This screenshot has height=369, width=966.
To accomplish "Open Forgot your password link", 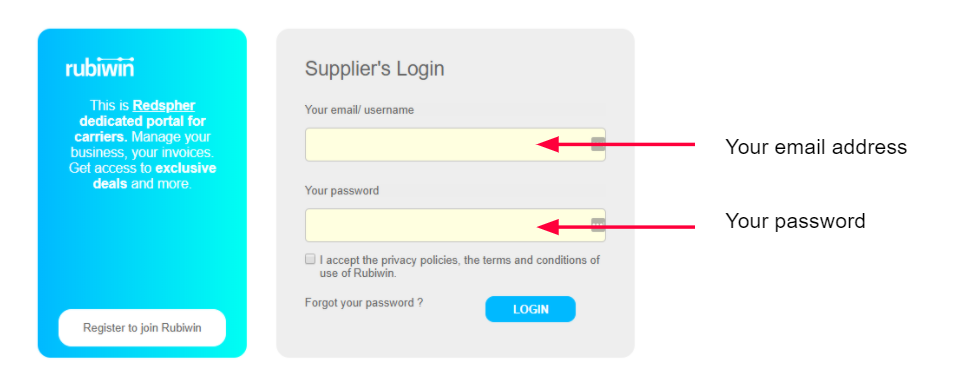I will (364, 302).
